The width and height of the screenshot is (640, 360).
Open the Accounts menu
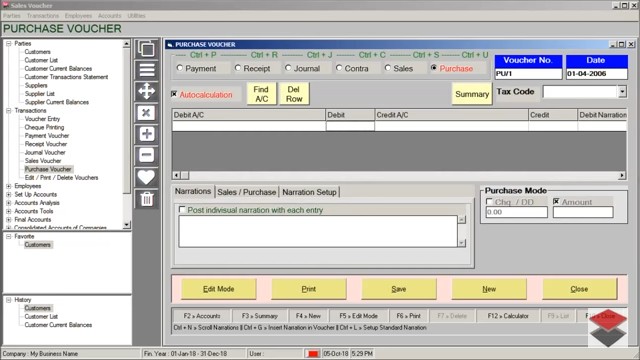109,16
